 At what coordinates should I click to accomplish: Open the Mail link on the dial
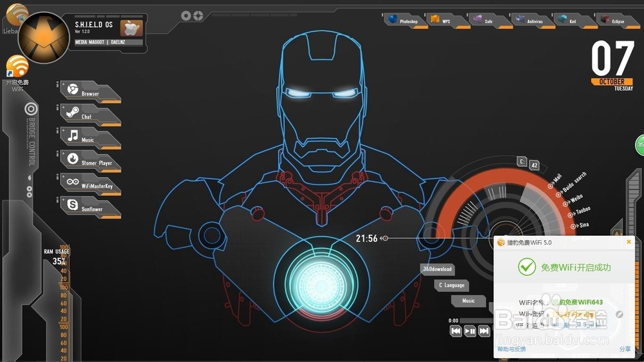tap(555, 181)
